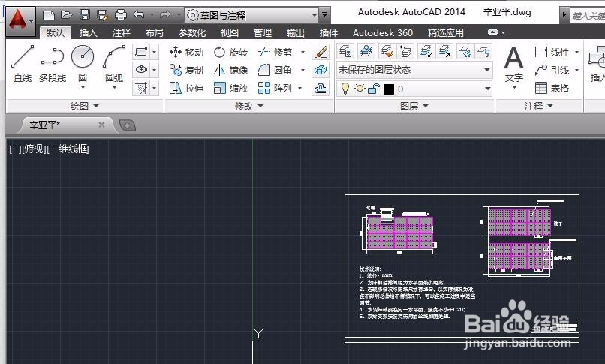Toggle layer 0 freeze sun icon

(x=360, y=89)
